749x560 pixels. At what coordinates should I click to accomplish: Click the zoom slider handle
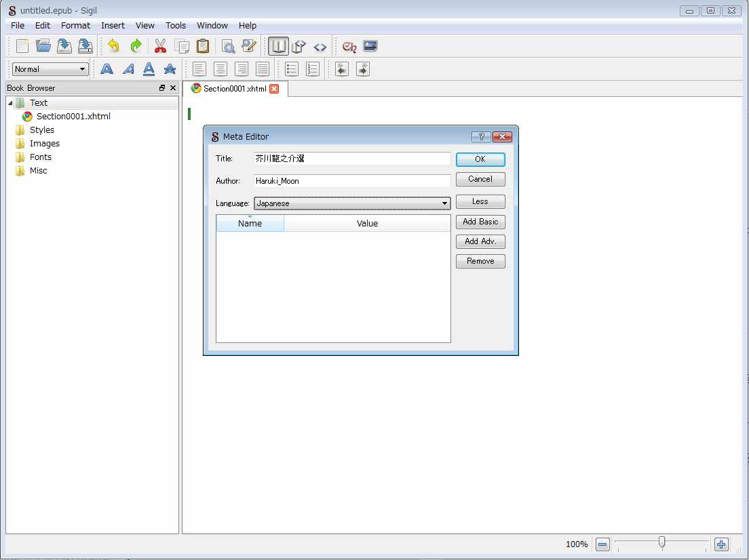pyautogui.click(x=661, y=542)
